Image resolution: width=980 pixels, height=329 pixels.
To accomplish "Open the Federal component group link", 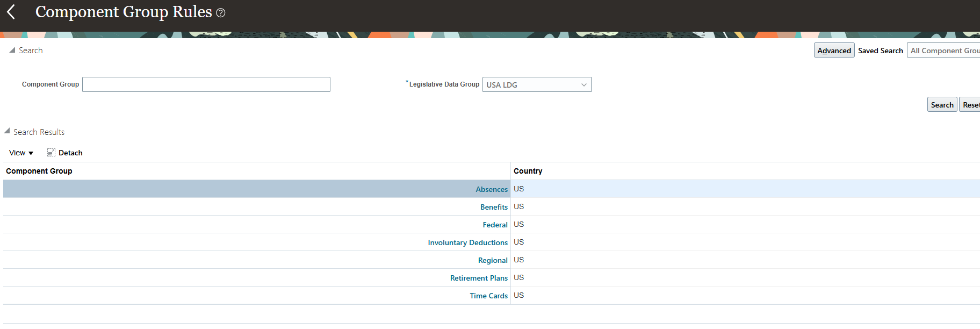I will (495, 225).
